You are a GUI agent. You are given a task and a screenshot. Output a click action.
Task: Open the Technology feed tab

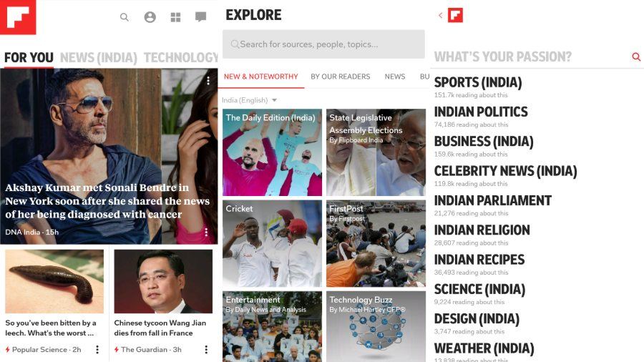click(x=181, y=57)
